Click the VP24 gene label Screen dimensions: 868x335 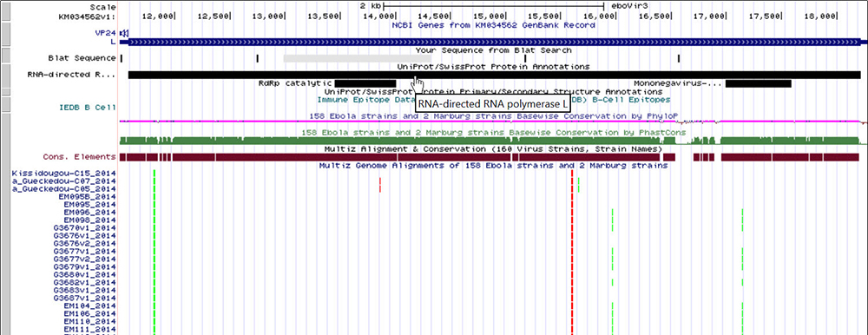105,33
